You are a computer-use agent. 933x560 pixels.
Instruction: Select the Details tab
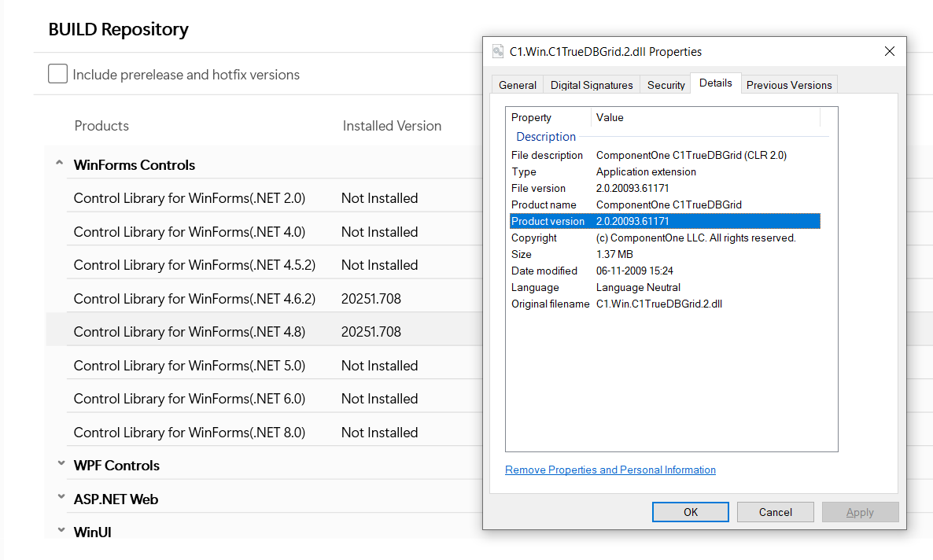[716, 83]
